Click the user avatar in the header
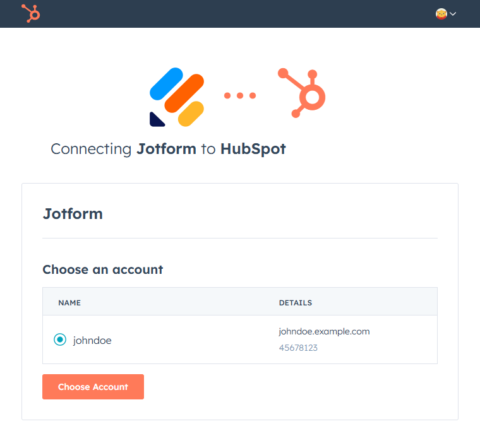This screenshot has height=448, width=480. click(441, 13)
